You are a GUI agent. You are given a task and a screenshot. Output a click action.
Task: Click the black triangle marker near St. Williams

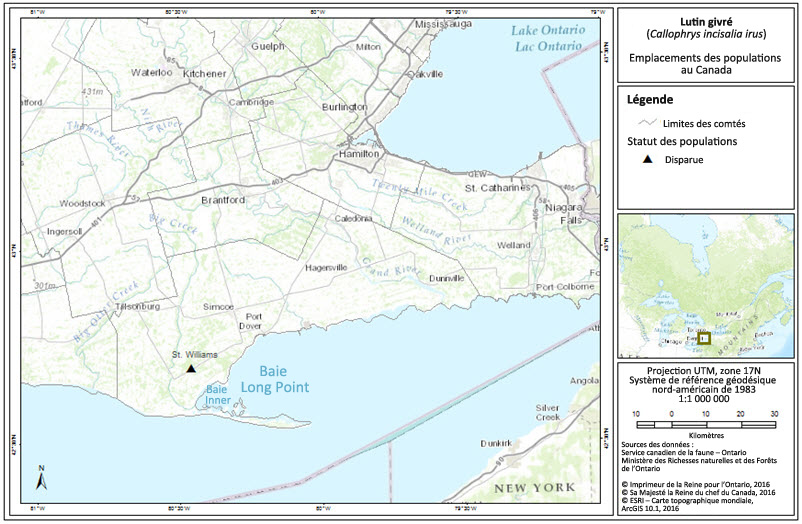(x=190, y=368)
